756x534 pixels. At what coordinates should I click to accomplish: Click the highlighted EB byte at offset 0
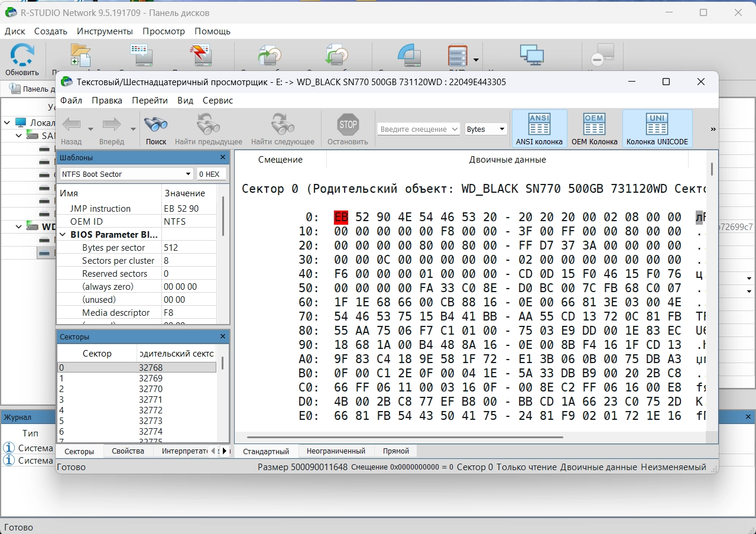coord(341,218)
